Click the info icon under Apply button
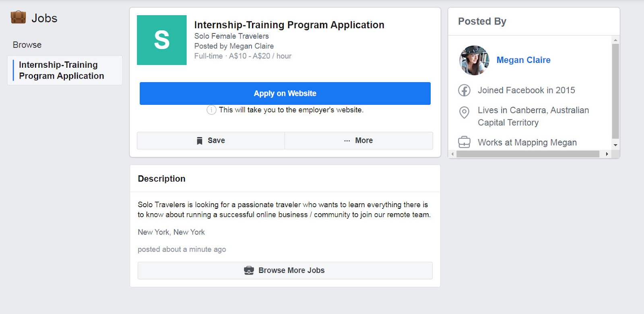The height and width of the screenshot is (314, 644). tap(211, 110)
